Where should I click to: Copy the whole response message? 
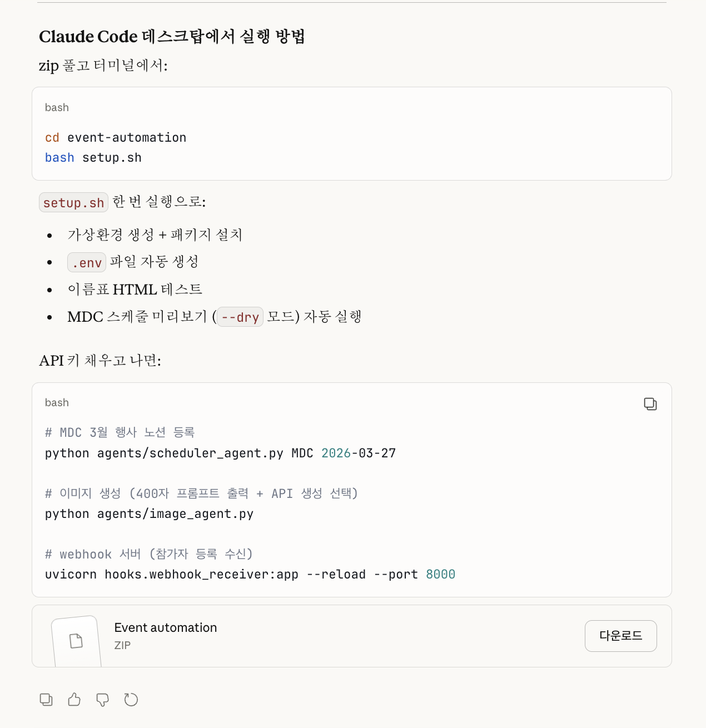[46, 700]
